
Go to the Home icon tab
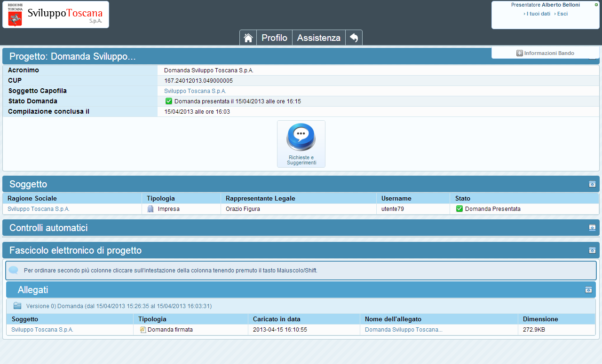coord(248,38)
